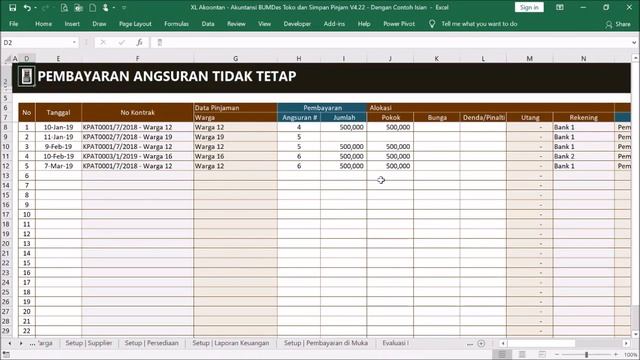The image size is (640, 360).
Task: Open the Add-ins ribbon tab
Action: 334,24
